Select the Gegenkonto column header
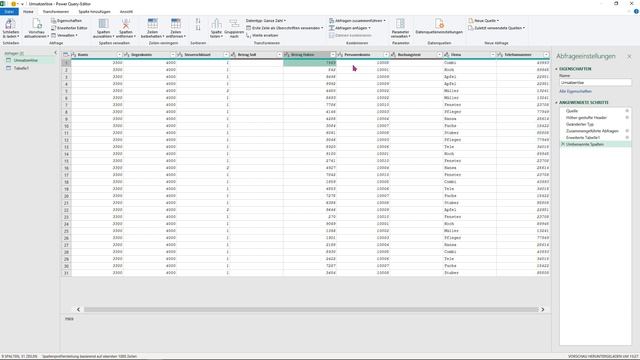 [x=150, y=55]
